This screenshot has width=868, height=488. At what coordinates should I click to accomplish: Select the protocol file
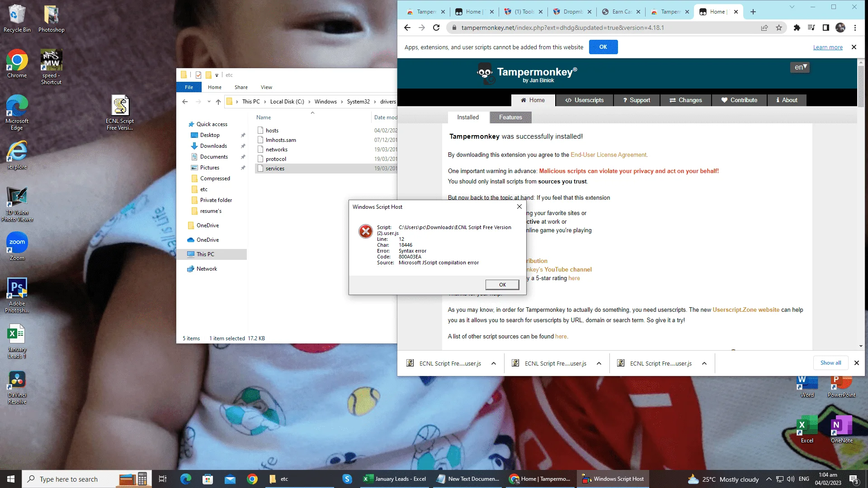276,159
